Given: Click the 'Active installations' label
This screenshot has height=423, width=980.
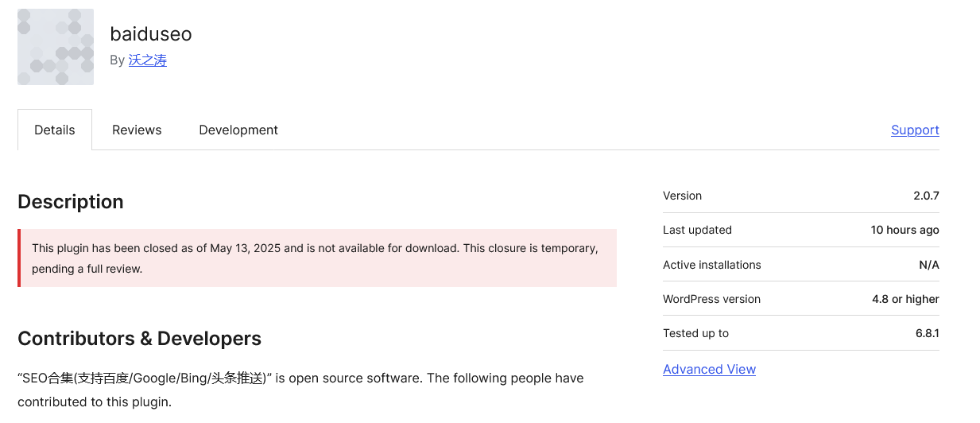Looking at the screenshot, I should [x=712, y=265].
